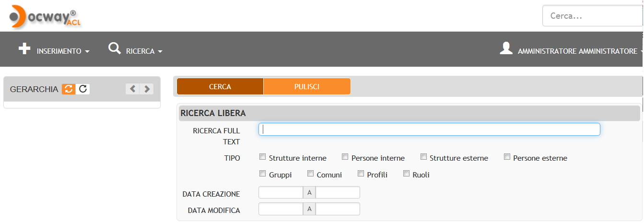This screenshot has height=223, width=644.
Task: Click the reload icon in Gerarchia panel
Action: tap(83, 89)
